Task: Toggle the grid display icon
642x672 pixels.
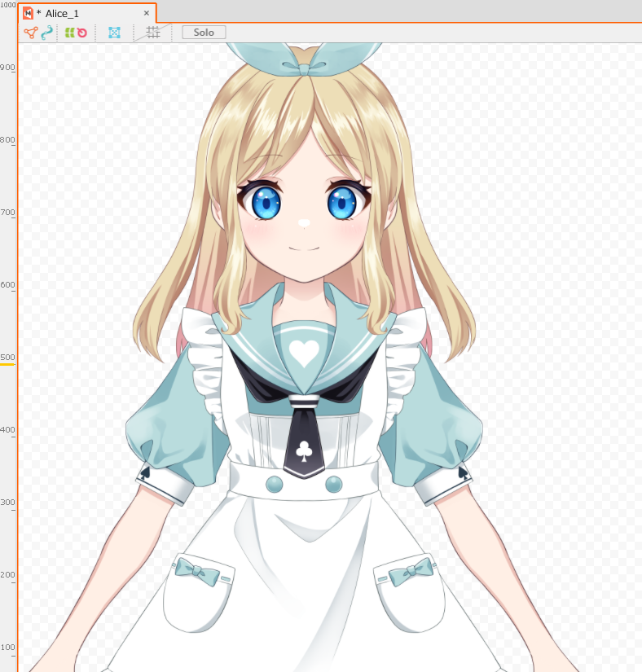Action: point(152,32)
